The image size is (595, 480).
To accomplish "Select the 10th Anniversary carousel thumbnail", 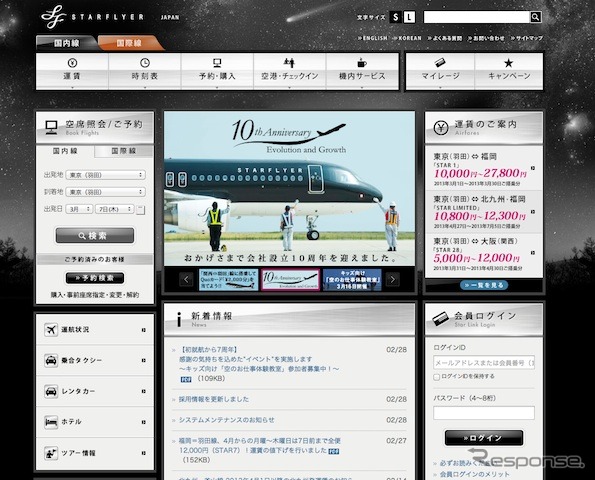I will click(290, 280).
